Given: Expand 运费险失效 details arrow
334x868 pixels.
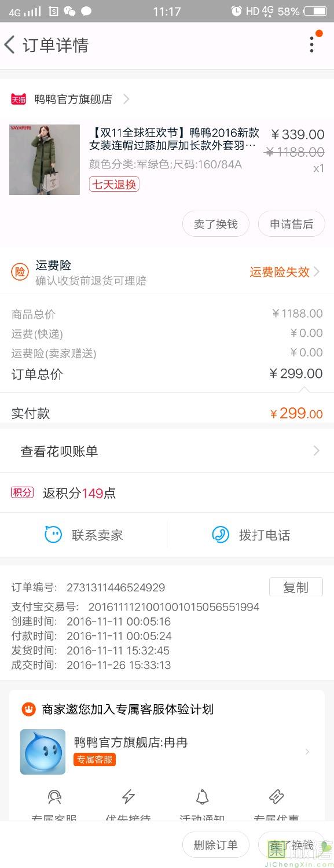Looking at the screenshot, I should click(x=317, y=272).
